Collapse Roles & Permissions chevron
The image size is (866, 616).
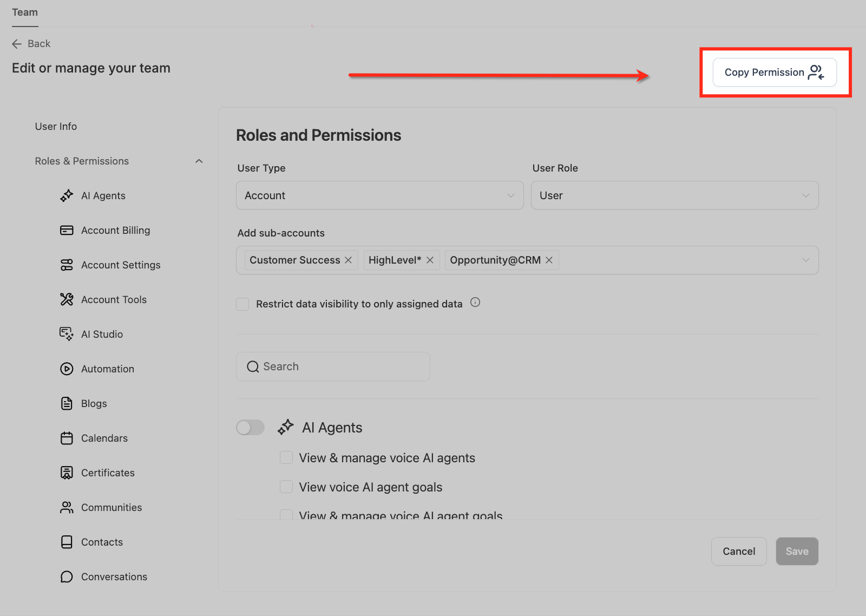pos(199,161)
